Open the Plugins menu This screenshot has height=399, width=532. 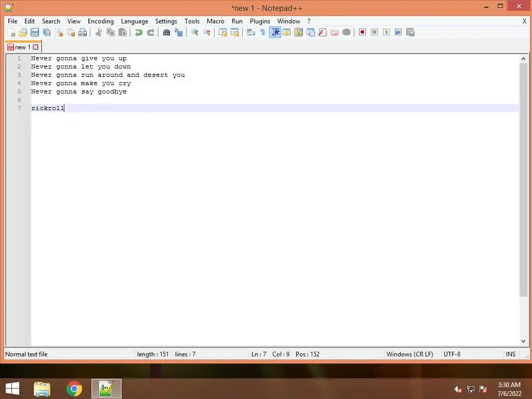click(260, 21)
